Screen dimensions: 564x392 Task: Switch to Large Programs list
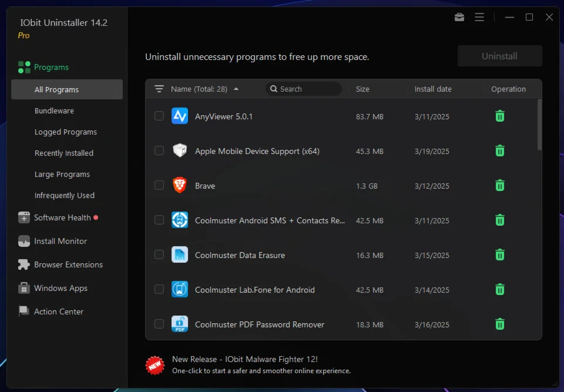point(62,174)
